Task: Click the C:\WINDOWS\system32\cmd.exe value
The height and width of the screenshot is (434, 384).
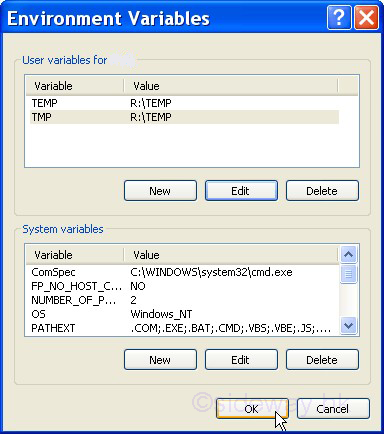Action: pyautogui.click(x=211, y=272)
